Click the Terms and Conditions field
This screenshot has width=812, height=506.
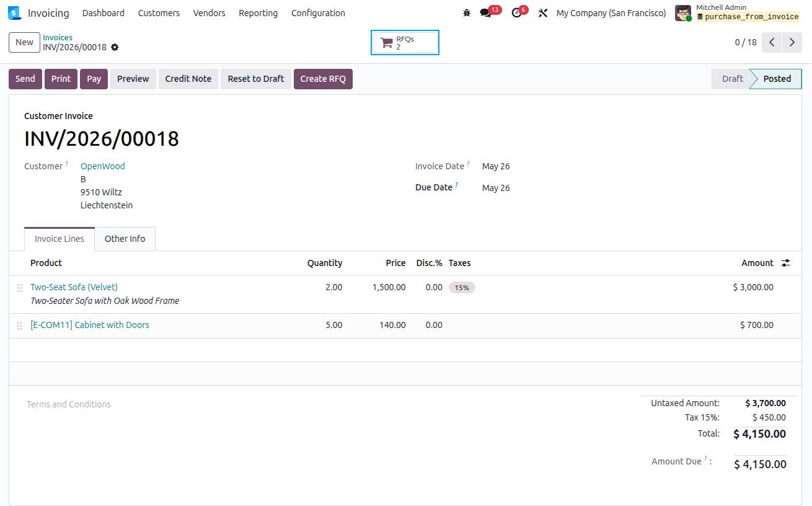click(x=69, y=404)
